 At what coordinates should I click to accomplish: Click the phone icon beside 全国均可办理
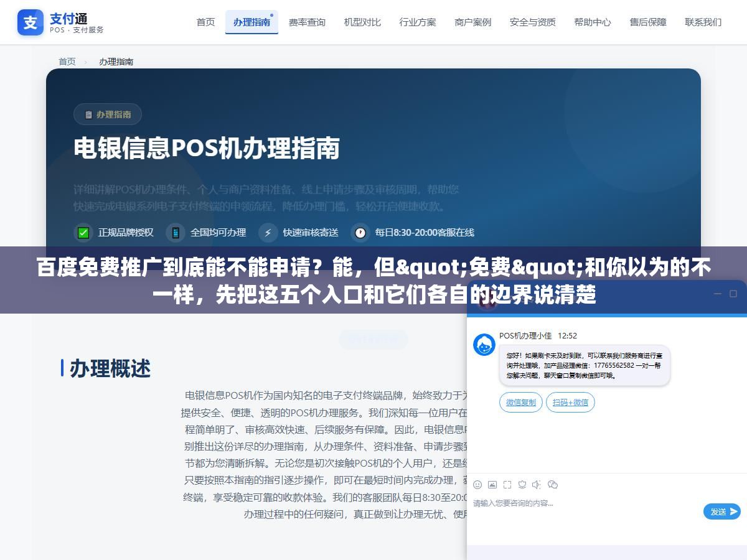176,233
